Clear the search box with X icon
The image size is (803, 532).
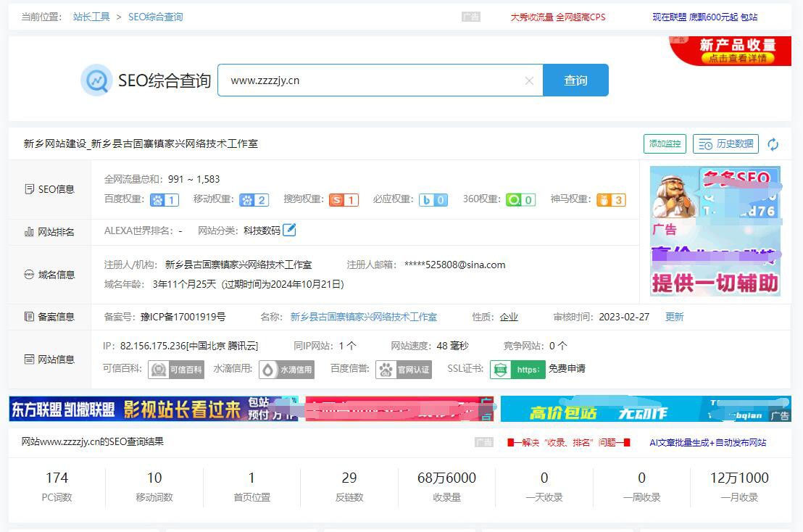point(529,81)
